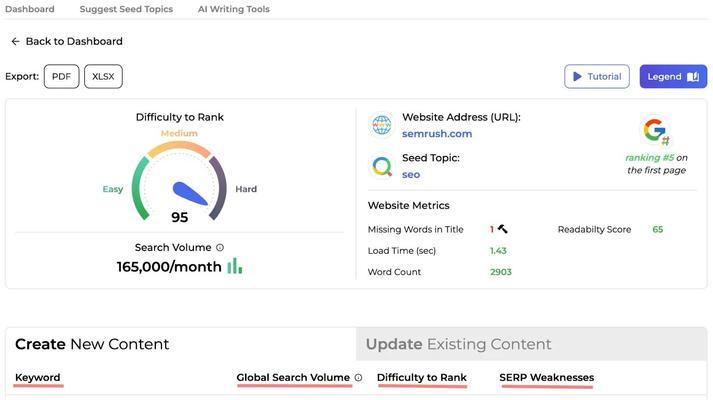Play the Tutorial video button
Screen dimensions: 713x400
click(597, 76)
